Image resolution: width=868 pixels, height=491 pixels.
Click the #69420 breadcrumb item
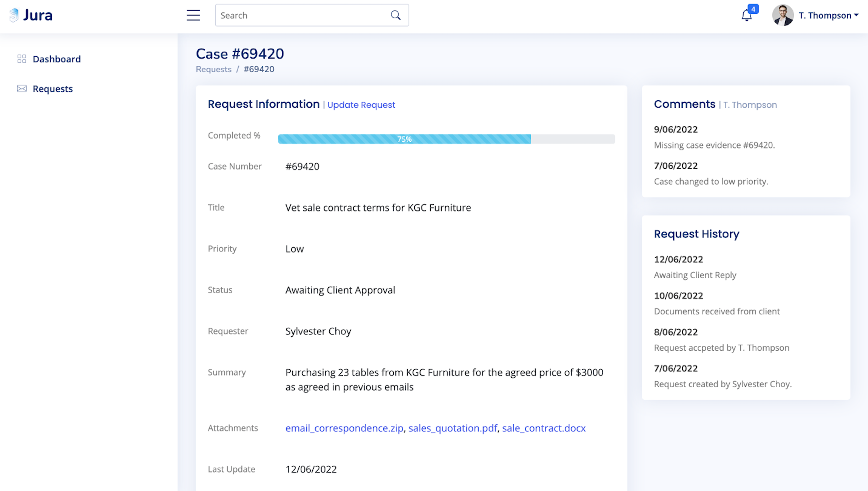pos(259,69)
